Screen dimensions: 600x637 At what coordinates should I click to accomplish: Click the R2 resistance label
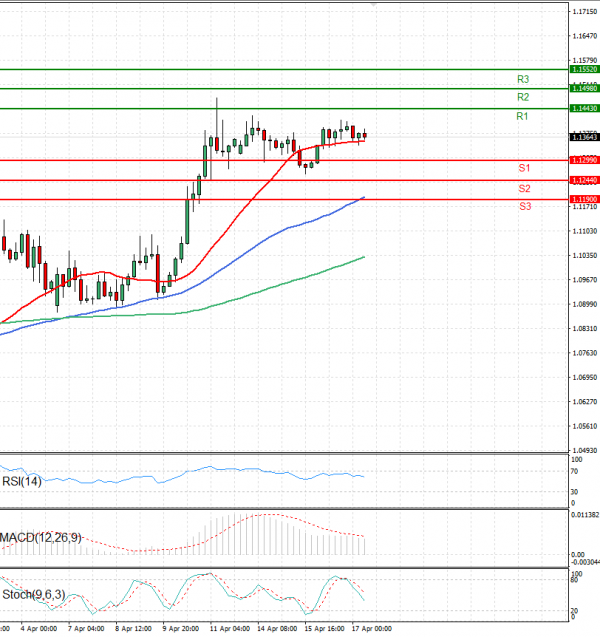pos(522,97)
